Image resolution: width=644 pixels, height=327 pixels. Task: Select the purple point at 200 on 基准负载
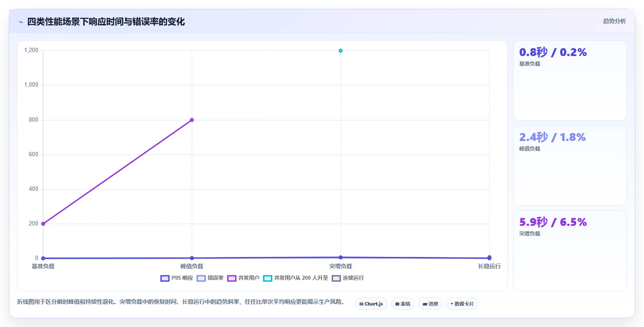[43, 224]
